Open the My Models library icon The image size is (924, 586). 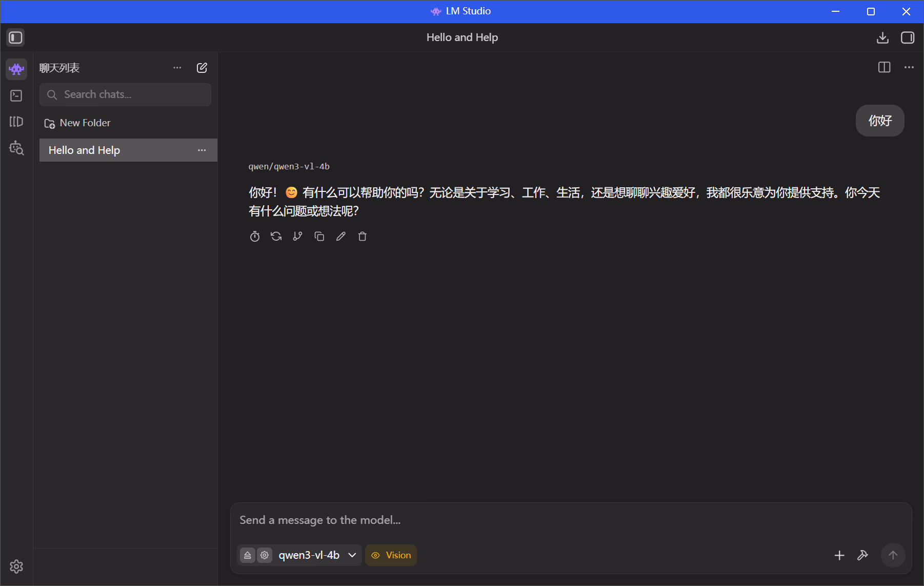pos(16,122)
